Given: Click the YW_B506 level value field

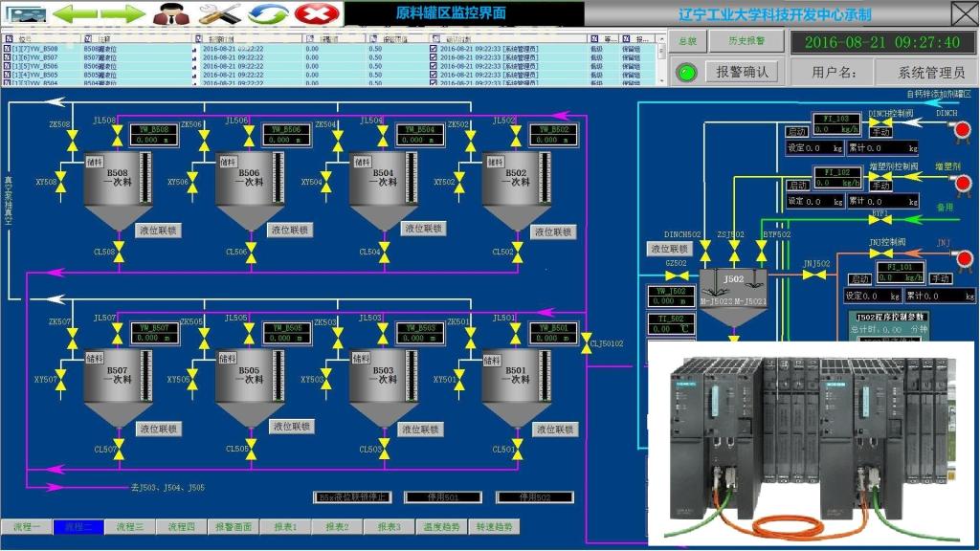Looking at the screenshot, I should (x=284, y=140).
